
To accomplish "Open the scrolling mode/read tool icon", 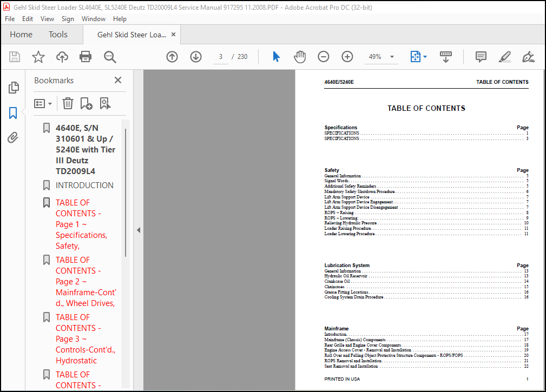I will click(446, 57).
